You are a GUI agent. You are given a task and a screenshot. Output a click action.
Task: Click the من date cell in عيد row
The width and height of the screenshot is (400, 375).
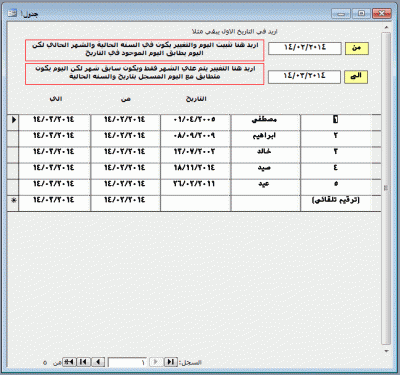coord(125,186)
